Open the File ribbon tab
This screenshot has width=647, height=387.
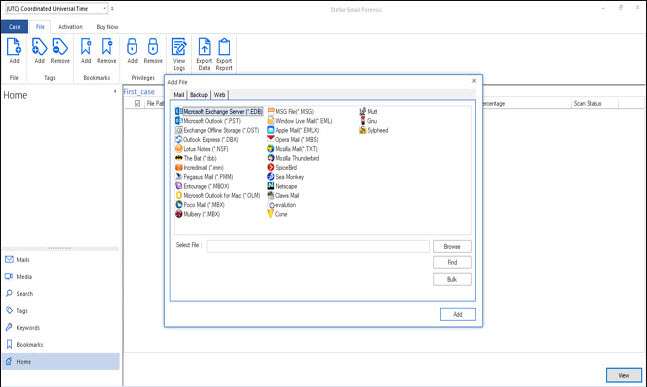40,27
